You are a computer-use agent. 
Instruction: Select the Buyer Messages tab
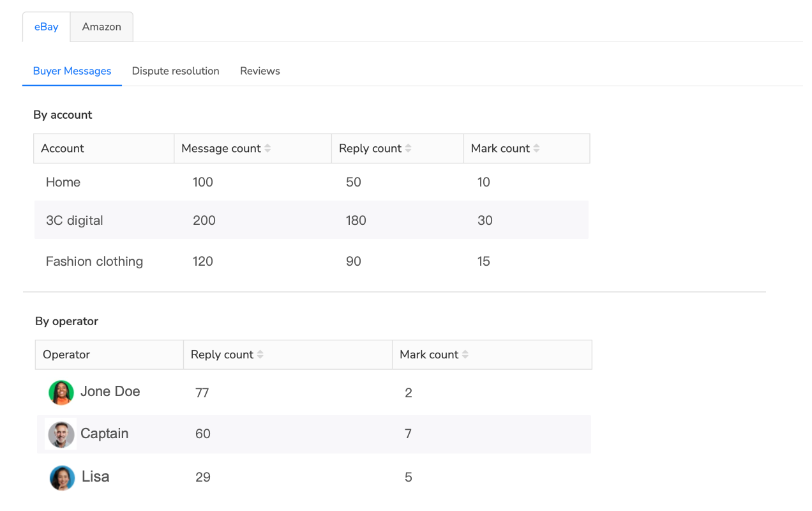[x=71, y=71]
